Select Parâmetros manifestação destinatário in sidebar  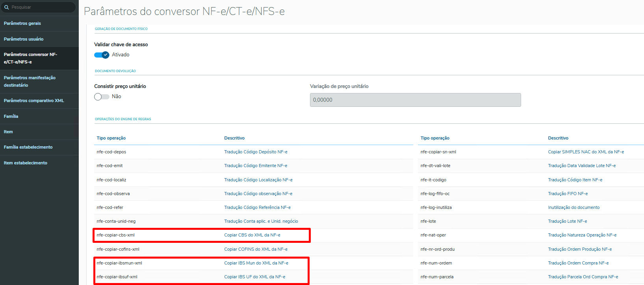(x=30, y=82)
